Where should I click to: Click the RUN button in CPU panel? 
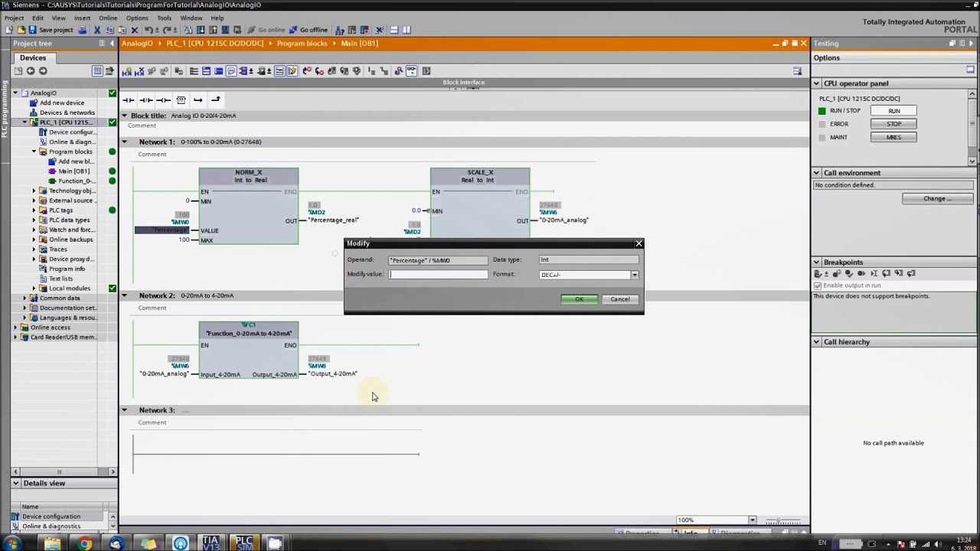893,111
